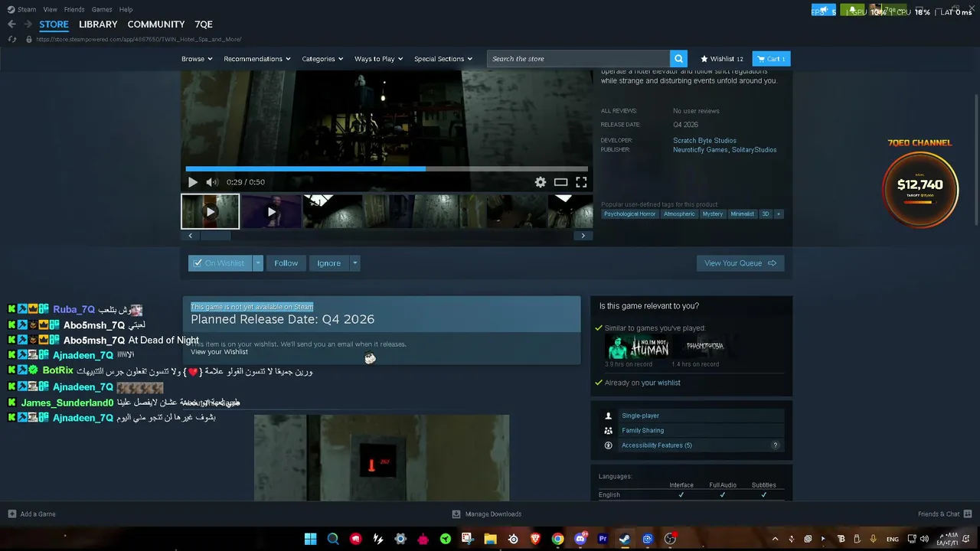Go forward in Steam navigation
This screenshot has width=980, height=551.
click(28, 24)
